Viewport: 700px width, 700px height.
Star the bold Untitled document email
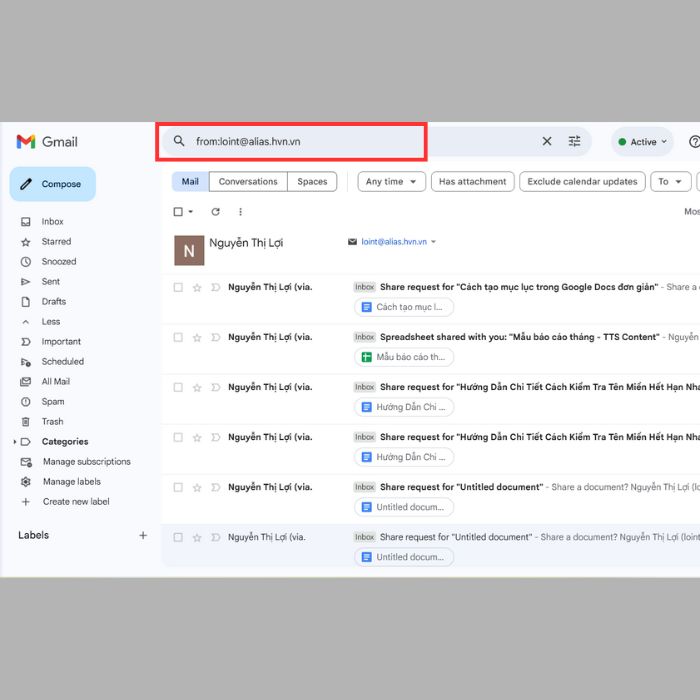point(197,488)
